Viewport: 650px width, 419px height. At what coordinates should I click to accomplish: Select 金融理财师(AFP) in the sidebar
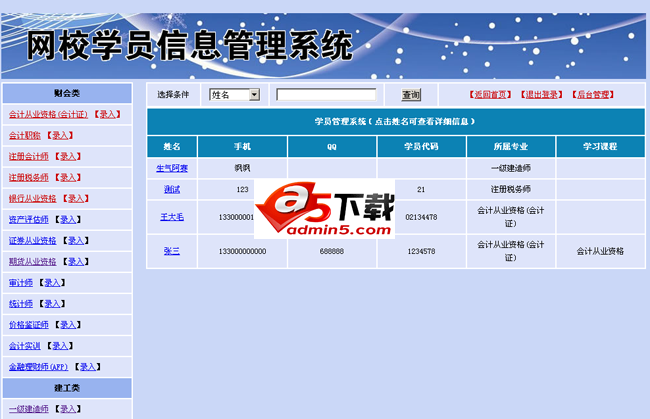(x=38, y=366)
